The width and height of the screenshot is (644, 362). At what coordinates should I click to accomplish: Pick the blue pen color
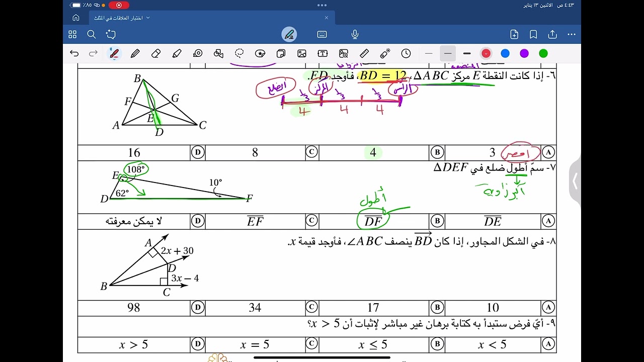[505, 53]
